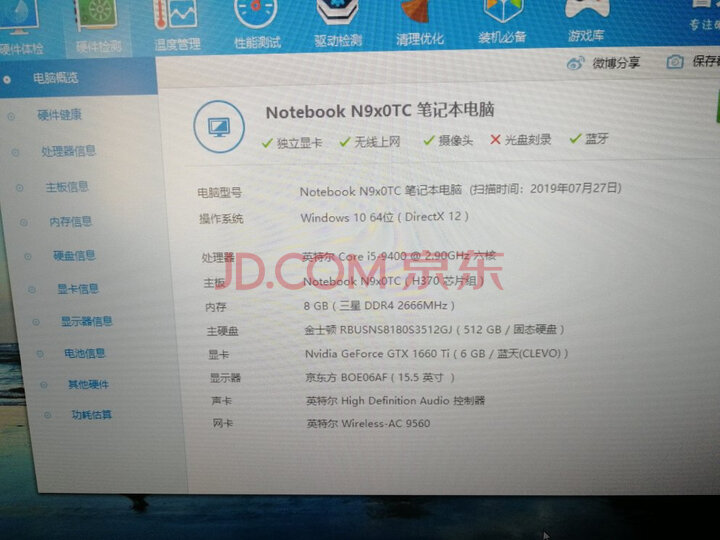Click the 主硬盘 row label
Image resolution: width=720 pixels, height=540 pixels.
click(222, 331)
